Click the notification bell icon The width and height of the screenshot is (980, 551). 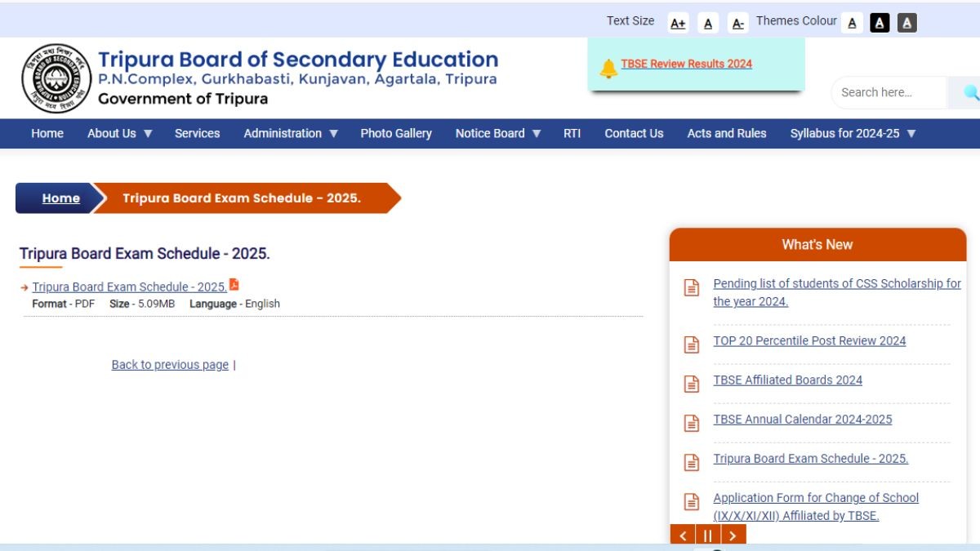pos(608,69)
